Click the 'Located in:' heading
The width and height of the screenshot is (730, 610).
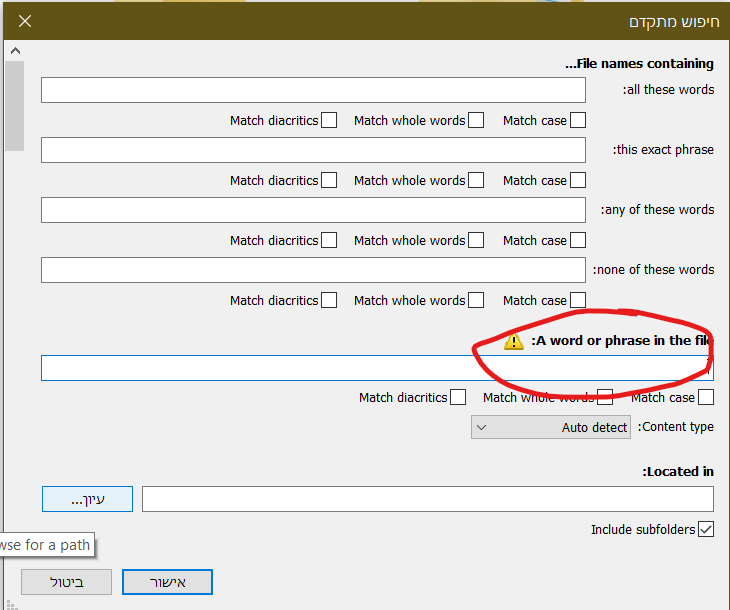point(678,472)
